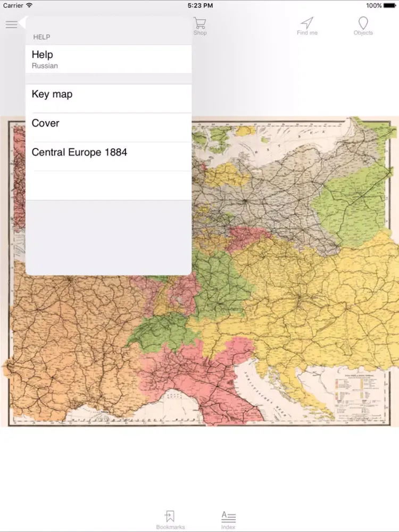Select the Help Russian entry

coord(109,59)
